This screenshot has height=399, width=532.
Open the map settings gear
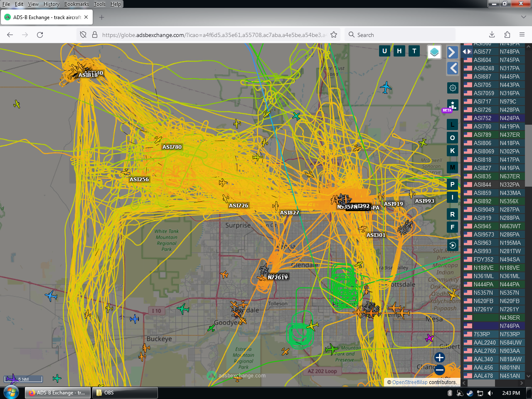pyautogui.click(x=453, y=88)
